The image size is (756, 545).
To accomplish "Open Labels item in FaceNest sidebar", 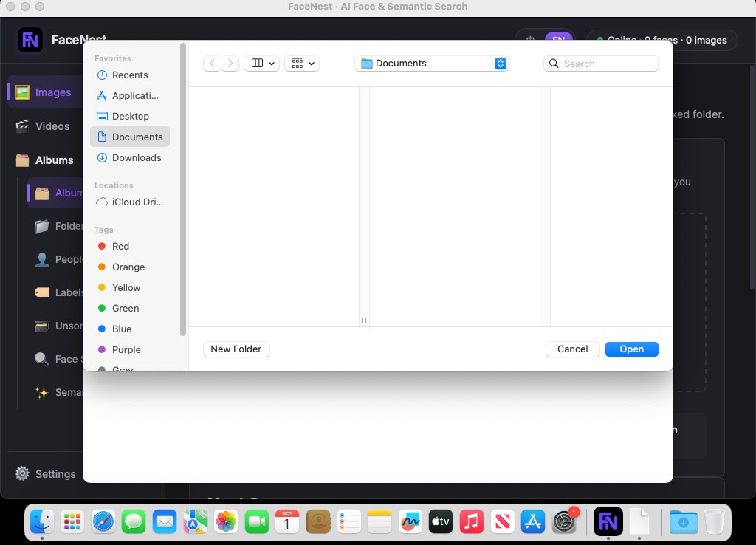I will (58, 292).
